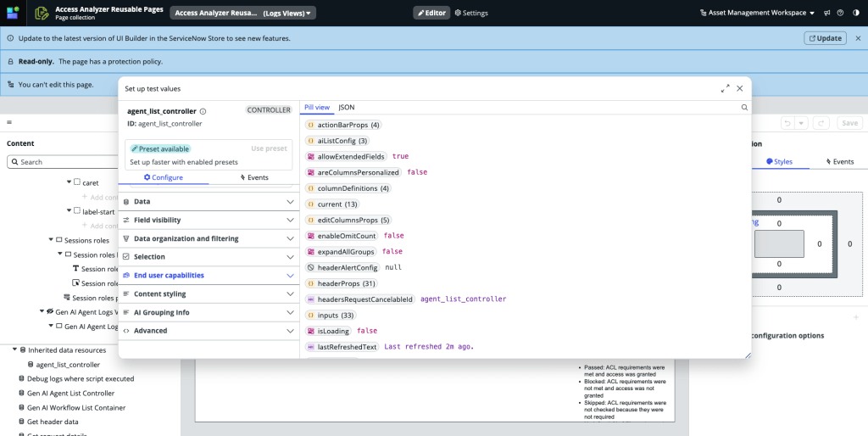Select Gen AI Workflow List Container resource
Image resolution: width=868 pixels, height=436 pixels.
pyautogui.click(x=76, y=408)
